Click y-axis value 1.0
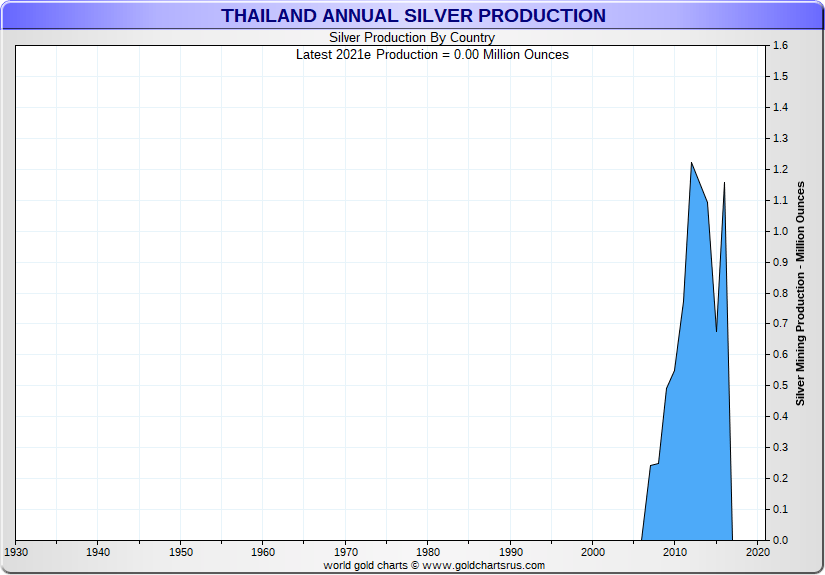Viewport: 825px width, 575px height. [x=780, y=231]
